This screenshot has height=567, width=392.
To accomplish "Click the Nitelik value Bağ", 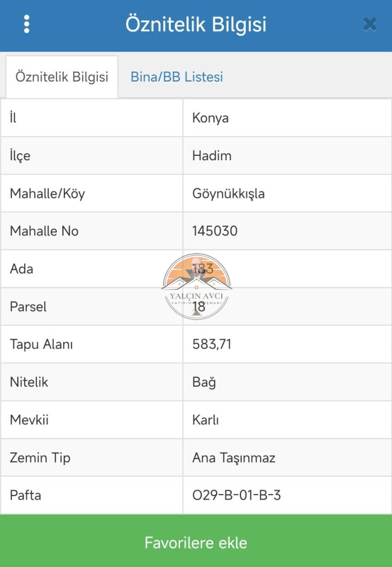I will (x=204, y=382).
